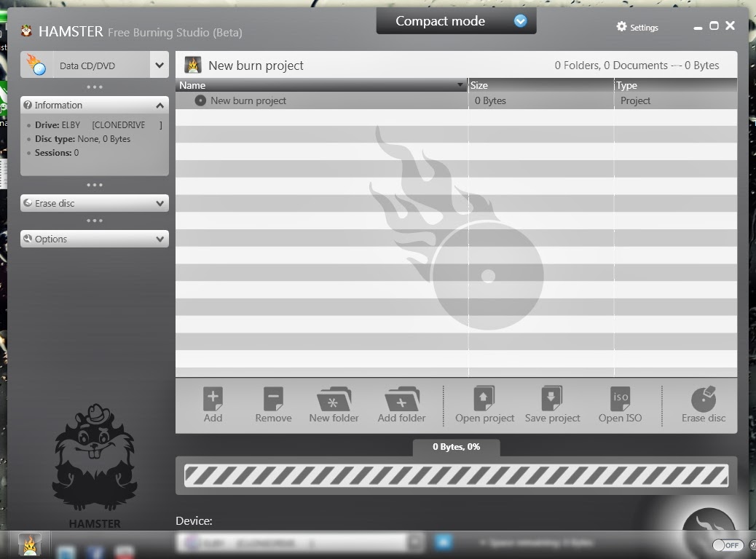Viewport: 756px width, 559px height.
Task: Click the 'Drive: ELBY [CLONEDRIVE]' info line
Action: click(x=98, y=124)
